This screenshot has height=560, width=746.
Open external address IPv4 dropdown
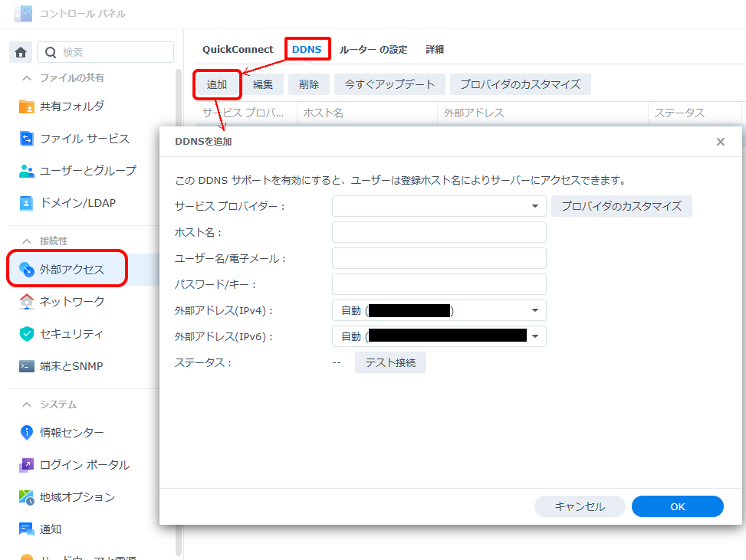[534, 310]
